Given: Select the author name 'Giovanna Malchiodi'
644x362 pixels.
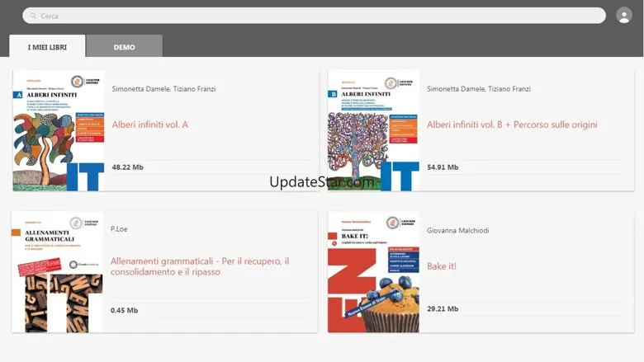Looking at the screenshot, I should [458, 230].
